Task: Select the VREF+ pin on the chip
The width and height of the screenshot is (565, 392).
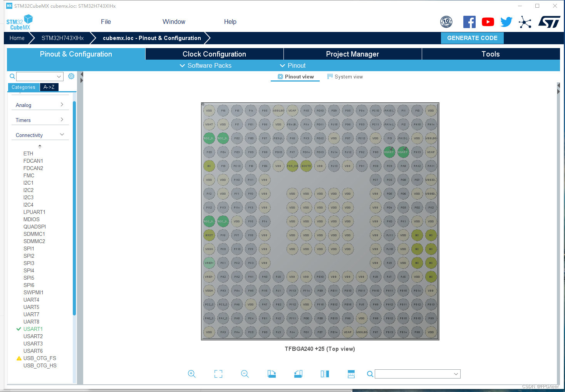Action: tap(209, 263)
